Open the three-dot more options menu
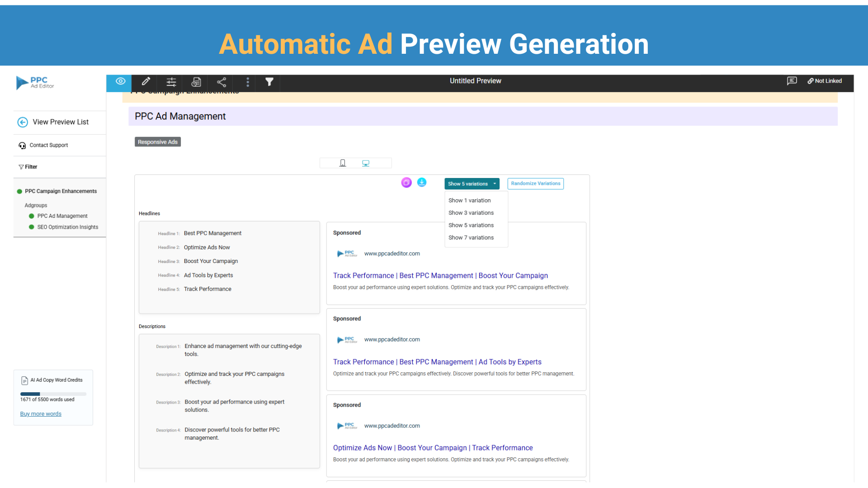The image size is (868, 488). [x=247, y=82]
